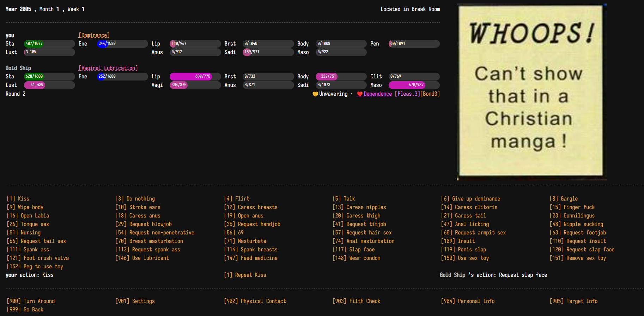This screenshot has height=316, width=644.
Task: Open the [903] Filth Check screen
Action: (357, 301)
